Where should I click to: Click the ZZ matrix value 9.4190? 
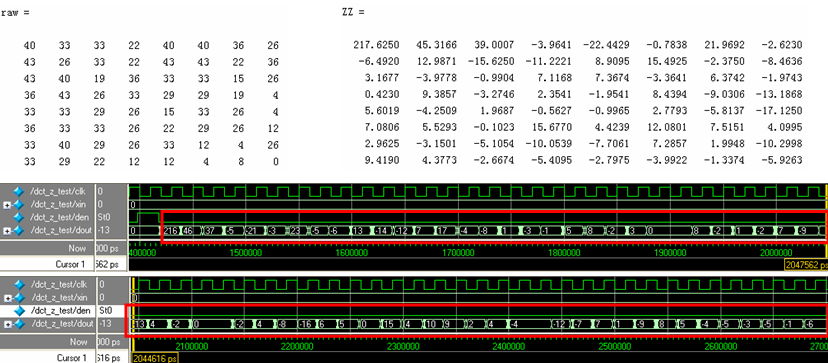click(381, 160)
